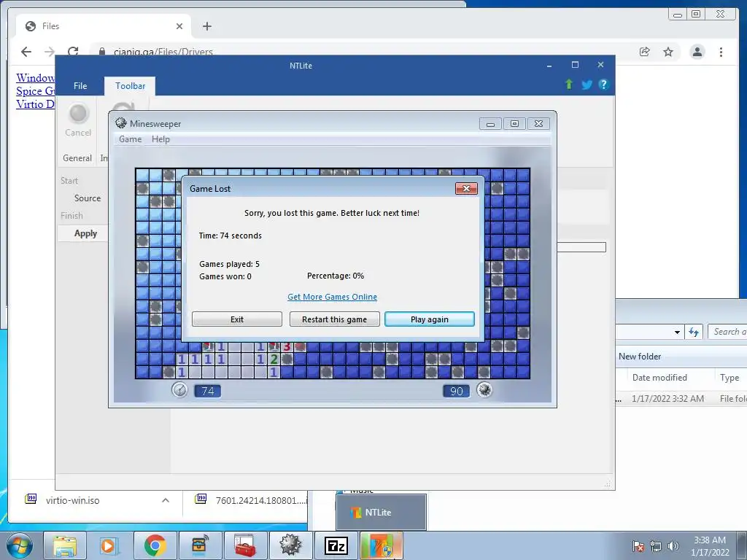The width and height of the screenshot is (747, 560).
Task: Open the Get More Games Online link
Action: point(332,297)
